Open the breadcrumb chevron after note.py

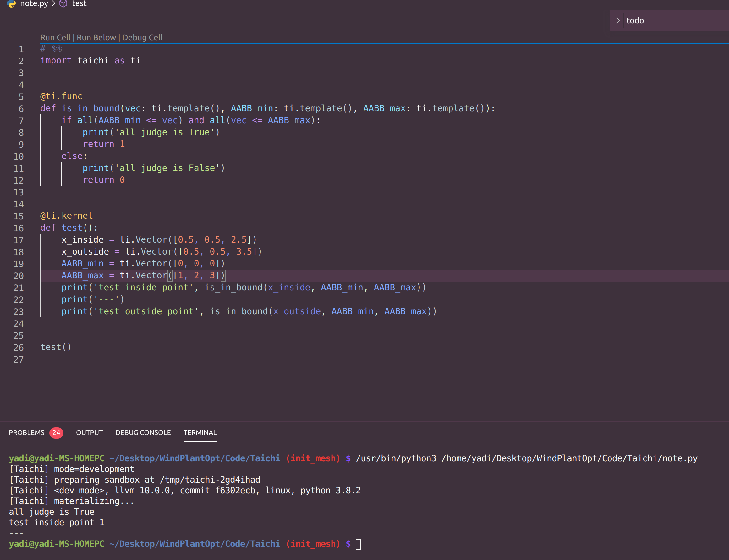[x=53, y=4]
